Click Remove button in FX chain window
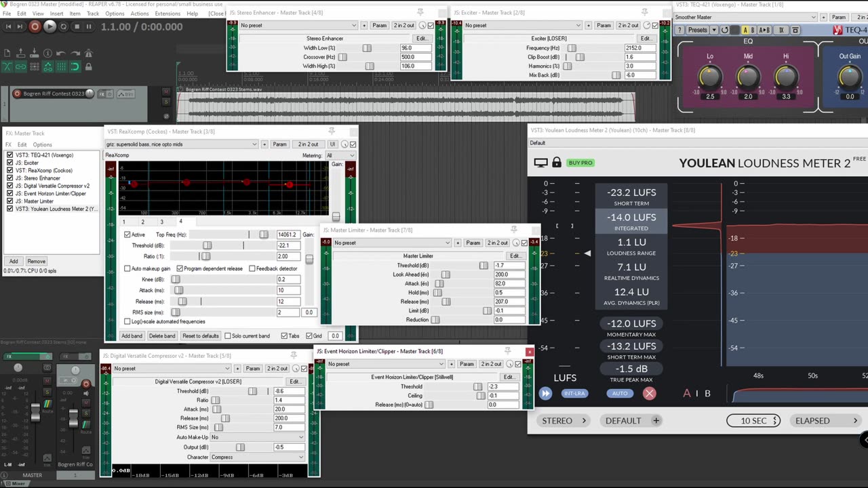868x488 pixels. tap(37, 261)
